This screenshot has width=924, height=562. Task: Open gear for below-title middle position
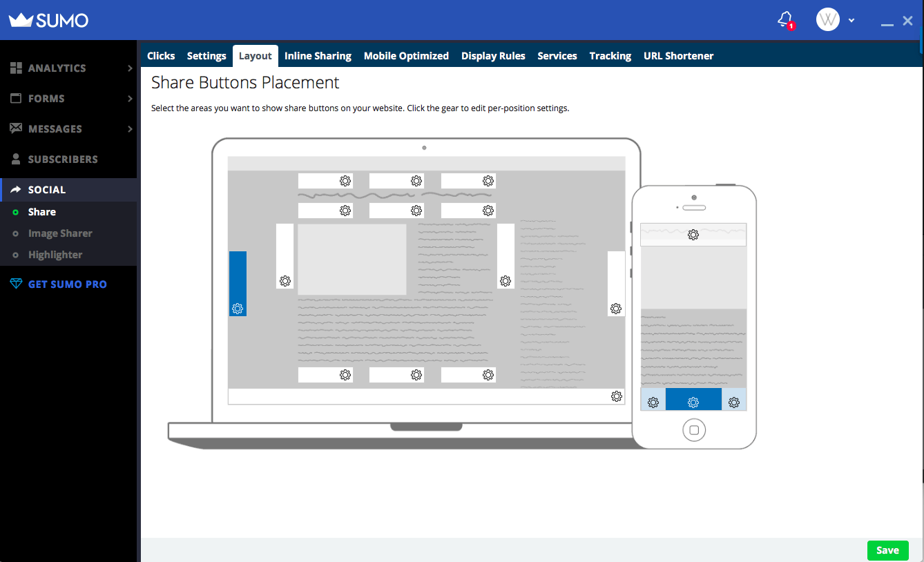tap(416, 211)
